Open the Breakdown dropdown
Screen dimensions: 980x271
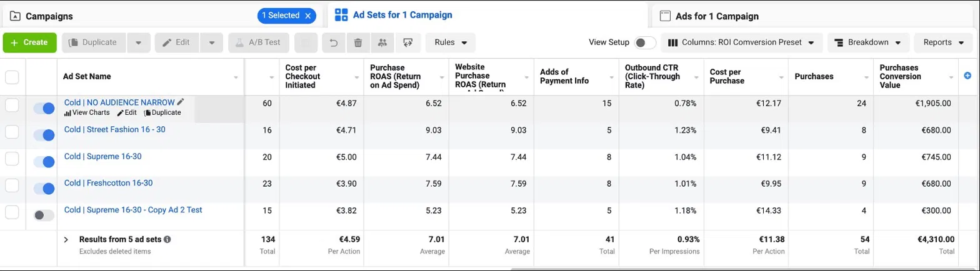pyautogui.click(x=868, y=42)
